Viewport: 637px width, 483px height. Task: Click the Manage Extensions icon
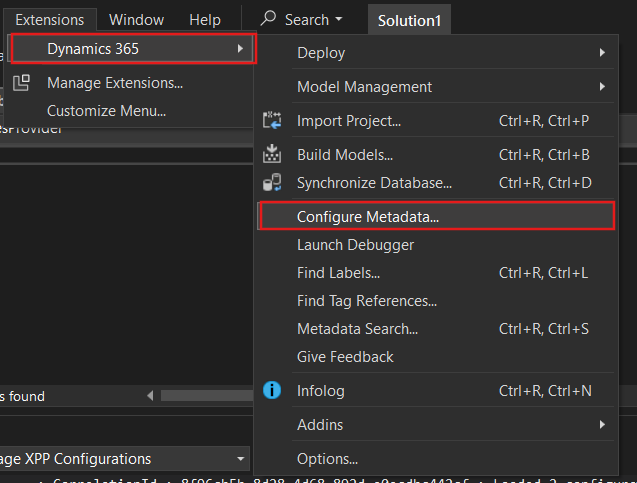click(21, 83)
